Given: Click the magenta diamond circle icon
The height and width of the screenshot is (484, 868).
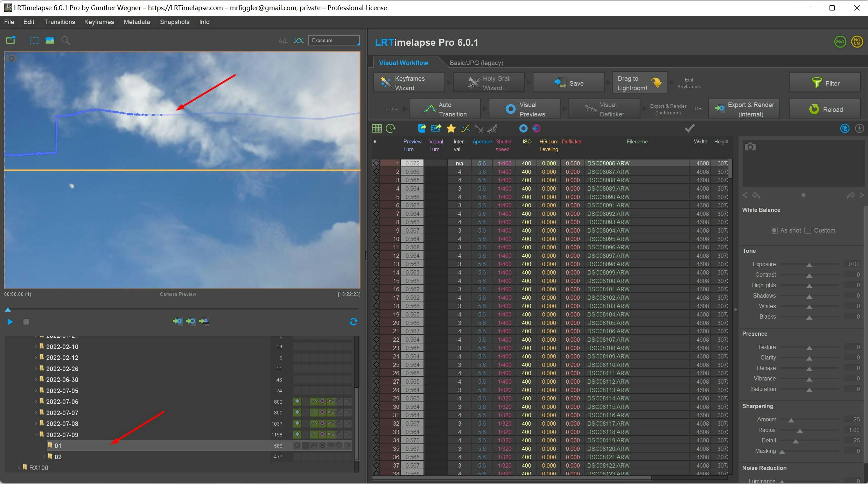Looking at the screenshot, I should pyautogui.click(x=536, y=128).
